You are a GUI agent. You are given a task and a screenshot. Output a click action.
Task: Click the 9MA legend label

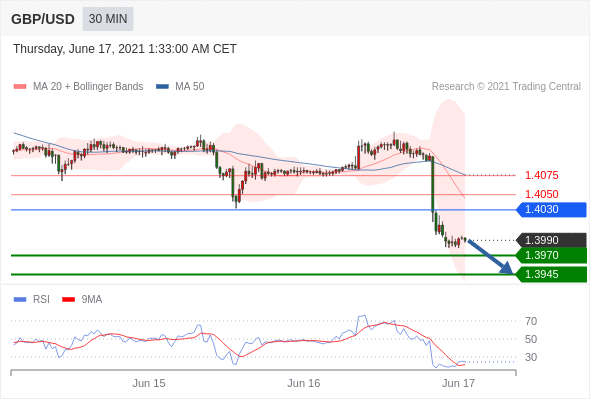click(x=92, y=300)
